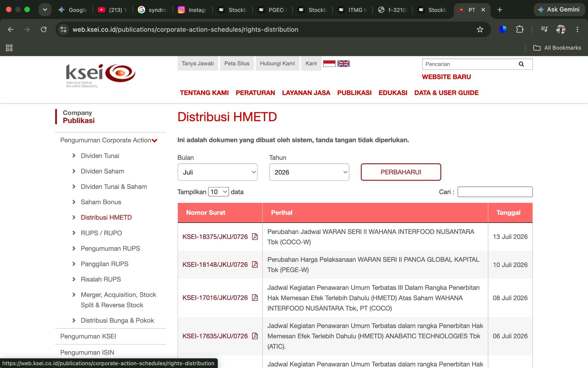This screenshot has width=588, height=368.
Task: Open Pengumuman KSEI sidebar section
Action: pos(88,336)
